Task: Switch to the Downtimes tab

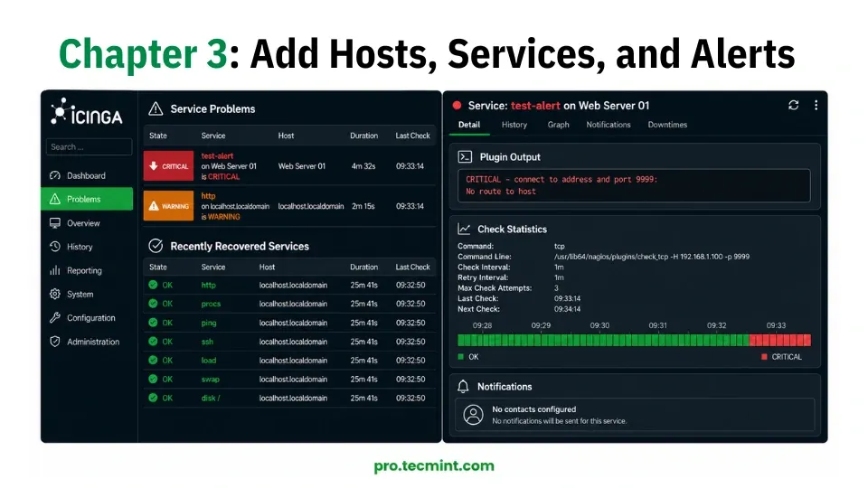Action: coord(667,125)
